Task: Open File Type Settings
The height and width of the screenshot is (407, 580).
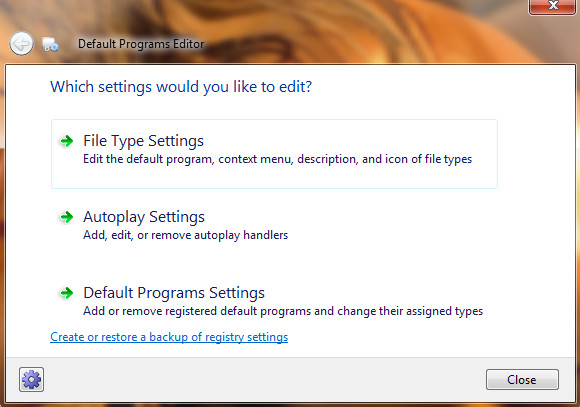Action: 144,141
